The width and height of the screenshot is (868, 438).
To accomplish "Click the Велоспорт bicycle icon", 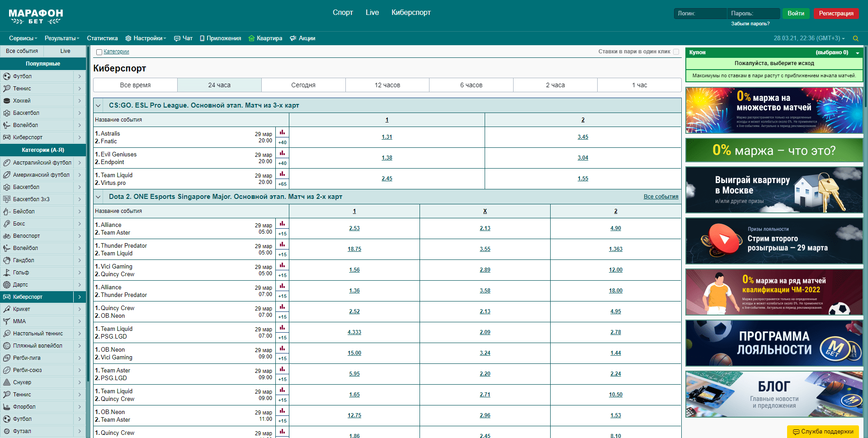I will [7, 236].
